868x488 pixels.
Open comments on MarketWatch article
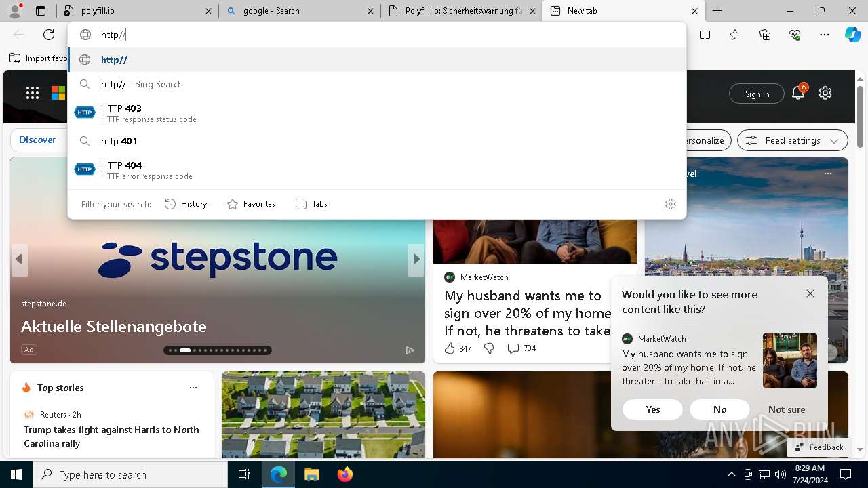(x=521, y=348)
